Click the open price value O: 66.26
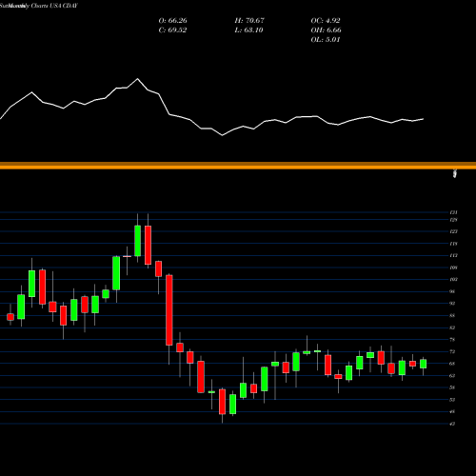Viewport: 476px width, 476px height. tap(172, 21)
